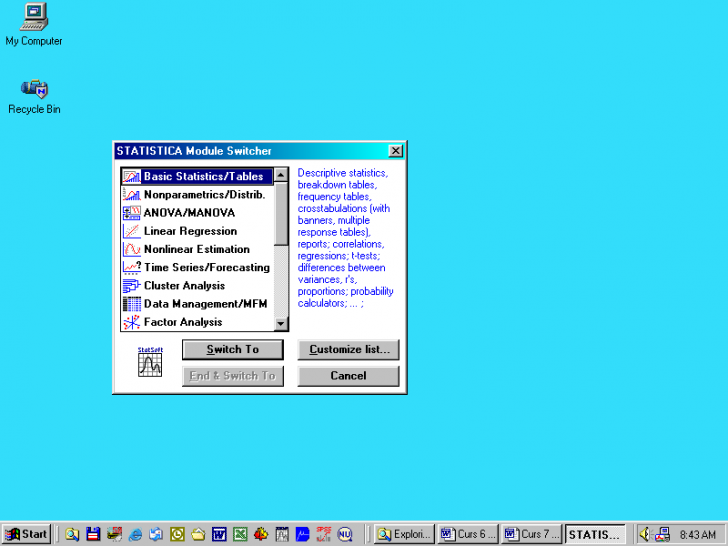Click the Nonlinear Estimation curve icon
728x546 pixels.
pos(131,249)
